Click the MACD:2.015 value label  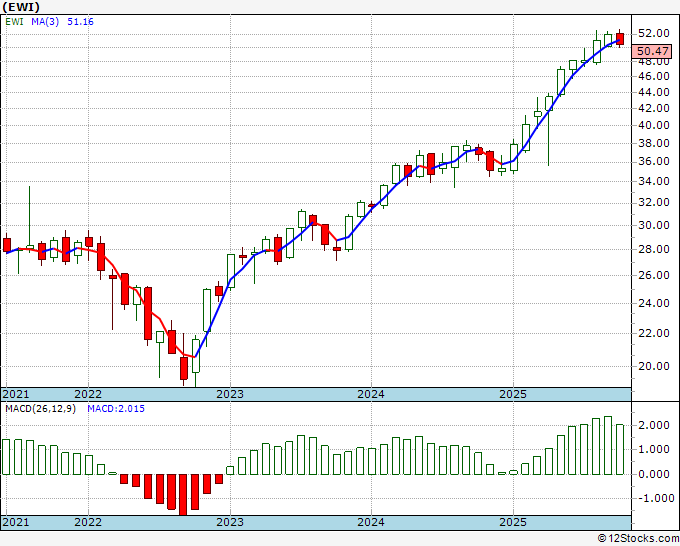point(116,409)
